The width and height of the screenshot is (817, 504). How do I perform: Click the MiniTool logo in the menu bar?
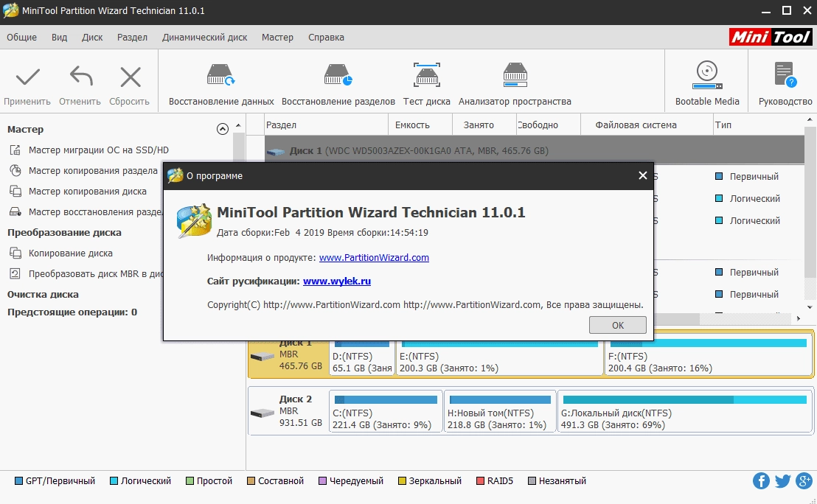pos(770,37)
